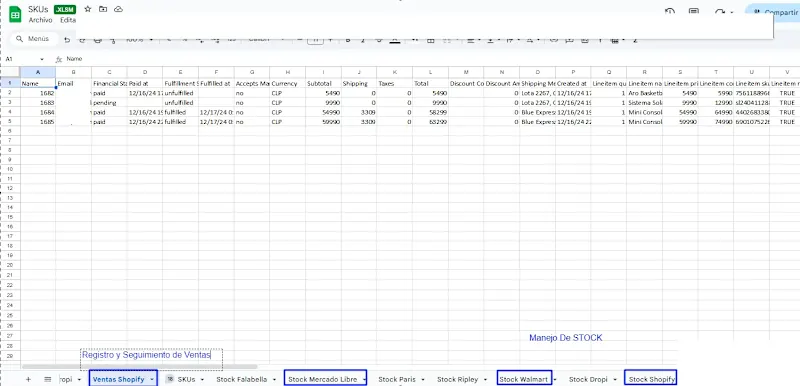Image resolution: width=800 pixels, height=386 pixels.
Task: Open the all sheets list icon
Action: pos(48,379)
